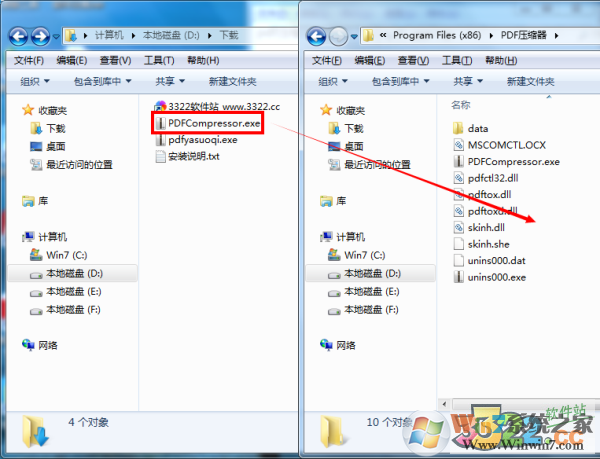This screenshot has height=459, width=600.
Task: Open 共享 dropdown in left window
Action: (x=170, y=81)
